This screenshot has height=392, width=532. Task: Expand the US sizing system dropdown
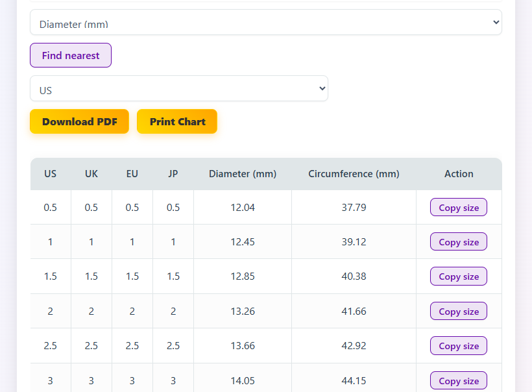pyautogui.click(x=178, y=89)
